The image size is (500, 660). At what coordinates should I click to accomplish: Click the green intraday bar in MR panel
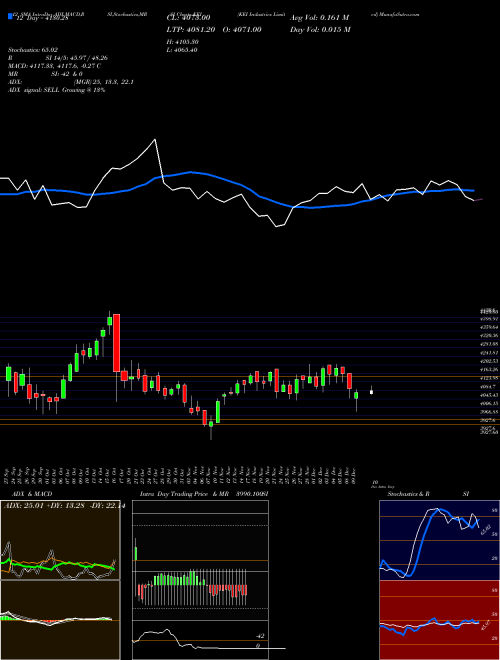[x=136, y=554]
